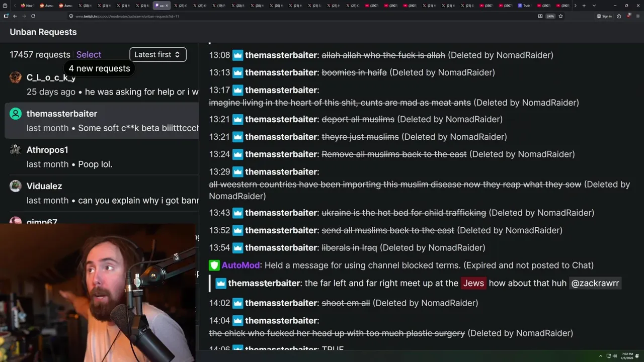Go back with the browser back arrow
644x362 pixels.
coord(15,16)
